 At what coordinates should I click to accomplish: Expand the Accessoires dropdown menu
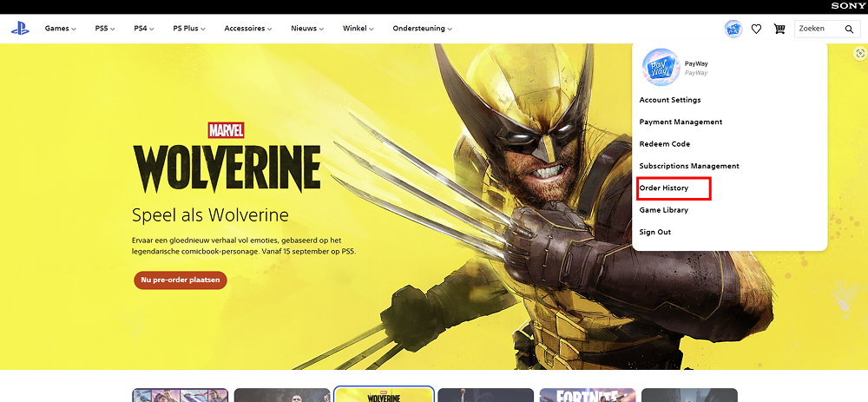click(x=248, y=29)
